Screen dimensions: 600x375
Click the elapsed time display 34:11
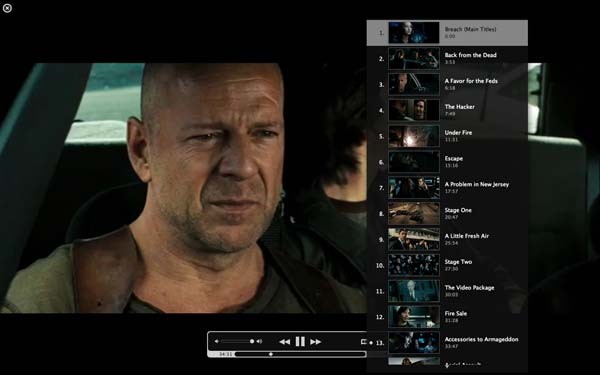click(225, 354)
